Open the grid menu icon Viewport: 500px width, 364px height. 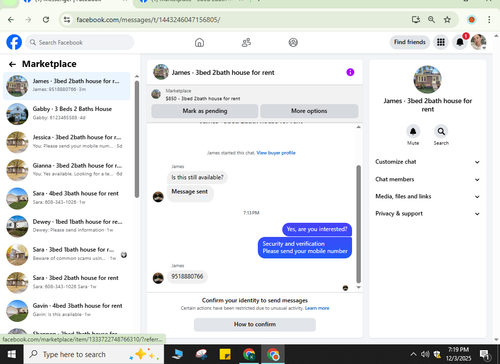pyautogui.click(x=441, y=42)
